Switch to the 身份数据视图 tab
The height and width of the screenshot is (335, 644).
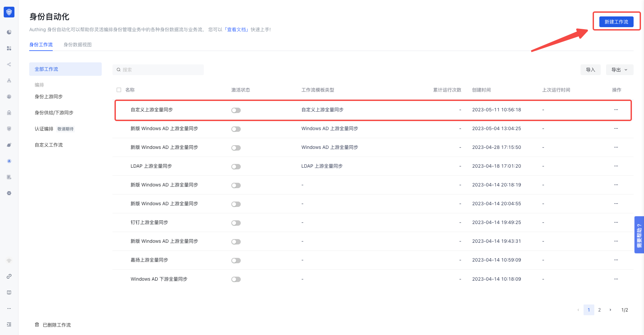coord(78,45)
